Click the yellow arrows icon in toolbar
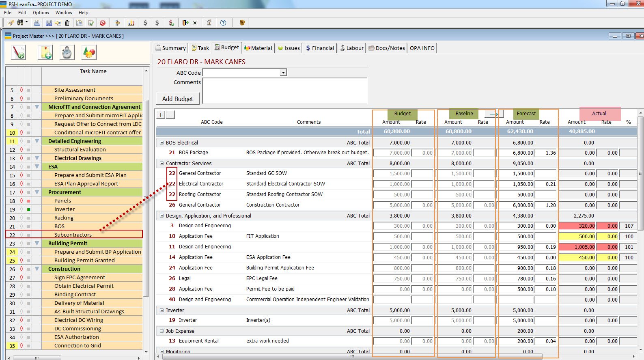 coord(116,23)
